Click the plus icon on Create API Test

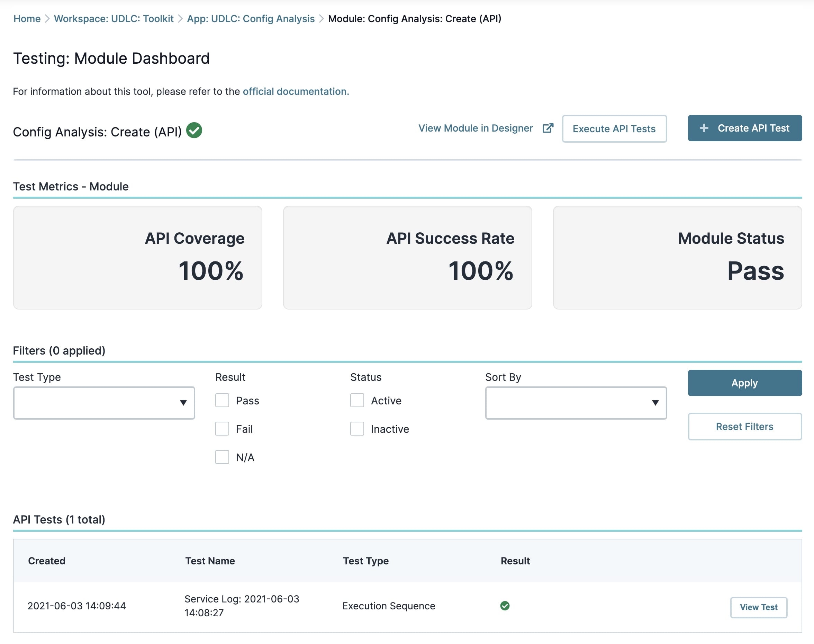point(704,128)
